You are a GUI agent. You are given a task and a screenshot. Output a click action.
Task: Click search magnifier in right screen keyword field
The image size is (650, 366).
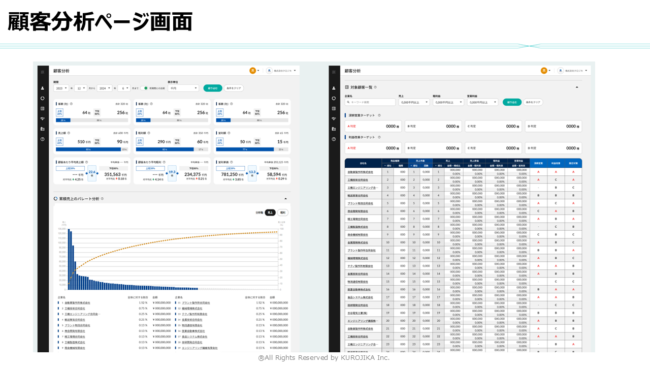[349, 102]
